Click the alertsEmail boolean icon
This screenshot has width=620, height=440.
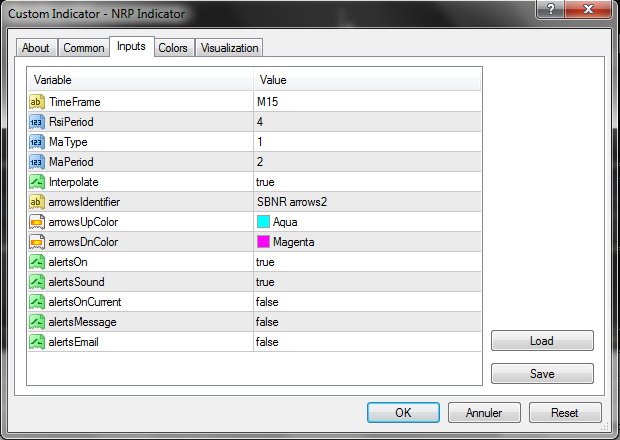(x=37, y=342)
